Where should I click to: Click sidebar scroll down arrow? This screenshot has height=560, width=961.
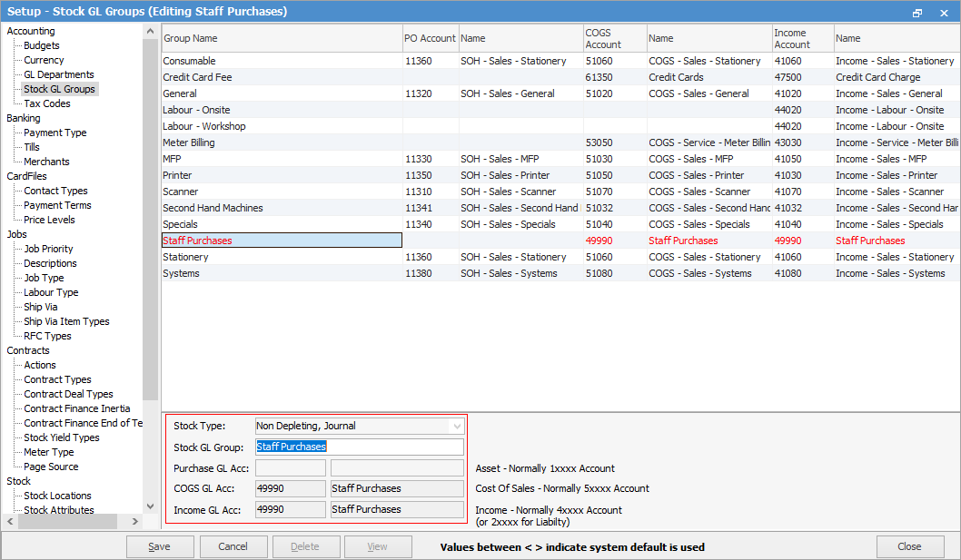coord(150,506)
